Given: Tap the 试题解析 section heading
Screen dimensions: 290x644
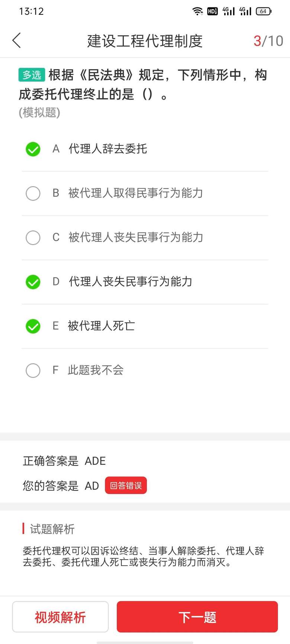Looking at the screenshot, I should tap(52, 529).
